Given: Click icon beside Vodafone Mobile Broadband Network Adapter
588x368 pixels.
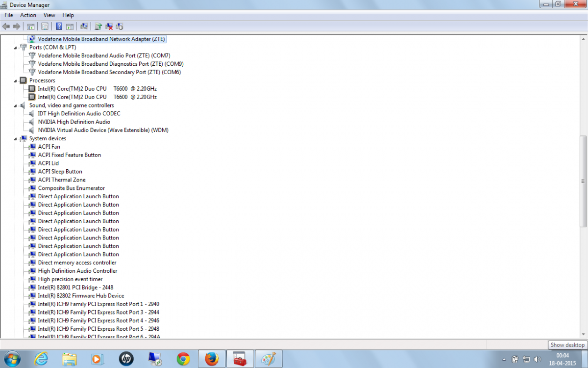Looking at the screenshot, I should tap(32, 39).
